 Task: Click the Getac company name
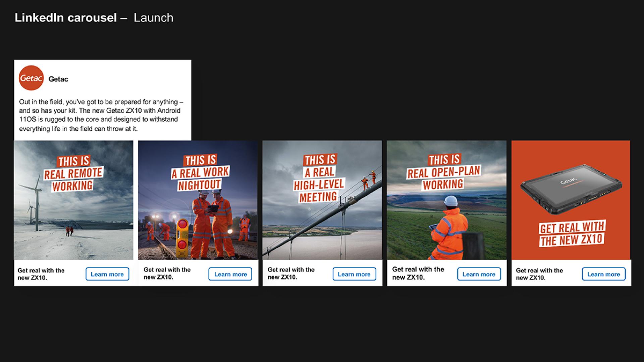[58, 79]
